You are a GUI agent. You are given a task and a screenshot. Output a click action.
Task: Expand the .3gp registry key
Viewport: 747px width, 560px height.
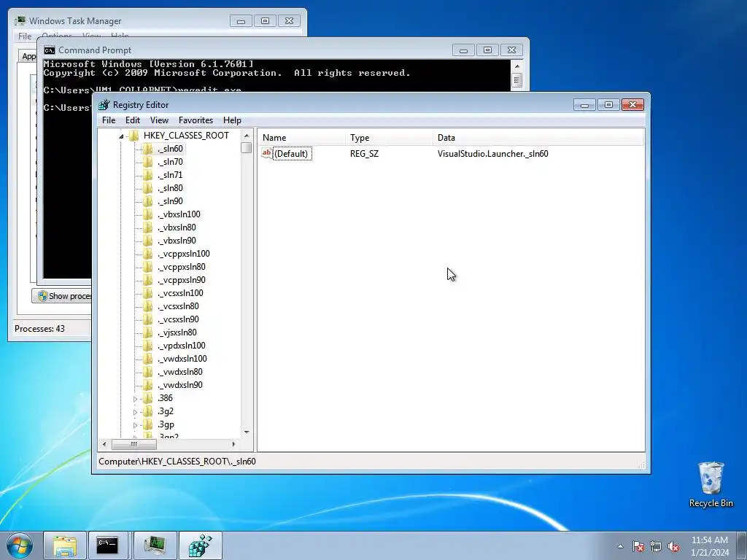click(135, 425)
